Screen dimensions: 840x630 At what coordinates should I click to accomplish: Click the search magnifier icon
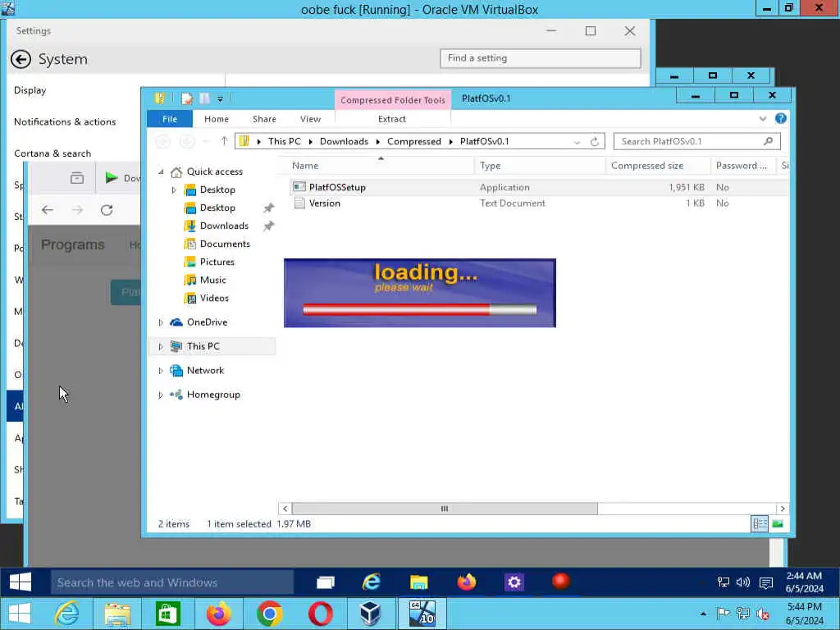click(768, 141)
